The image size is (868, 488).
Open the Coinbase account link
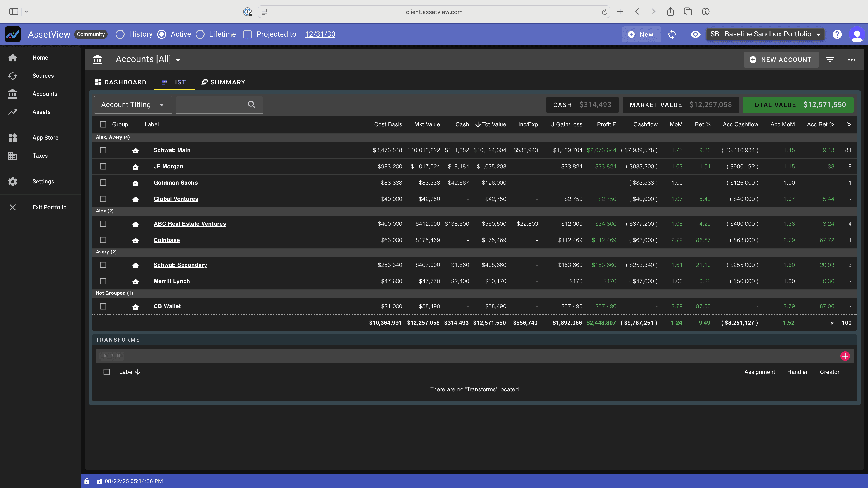166,240
